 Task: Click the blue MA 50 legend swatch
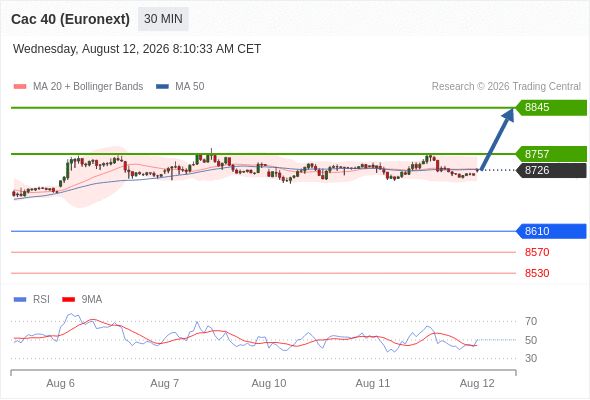pos(162,87)
